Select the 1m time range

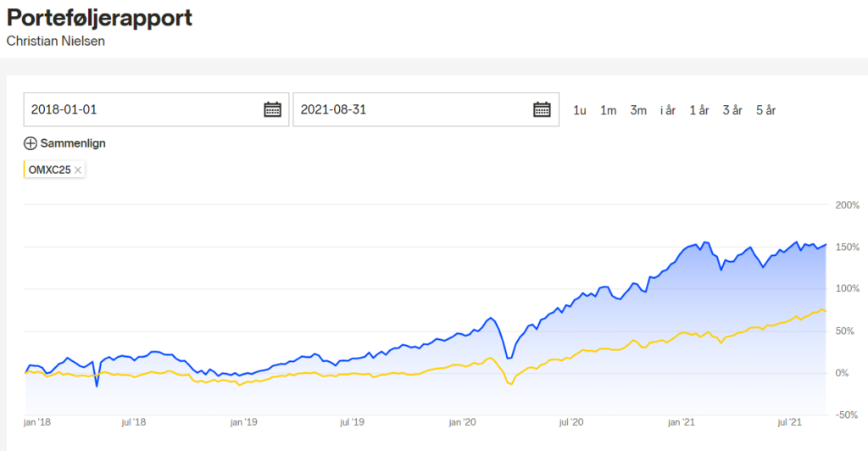coord(609,110)
